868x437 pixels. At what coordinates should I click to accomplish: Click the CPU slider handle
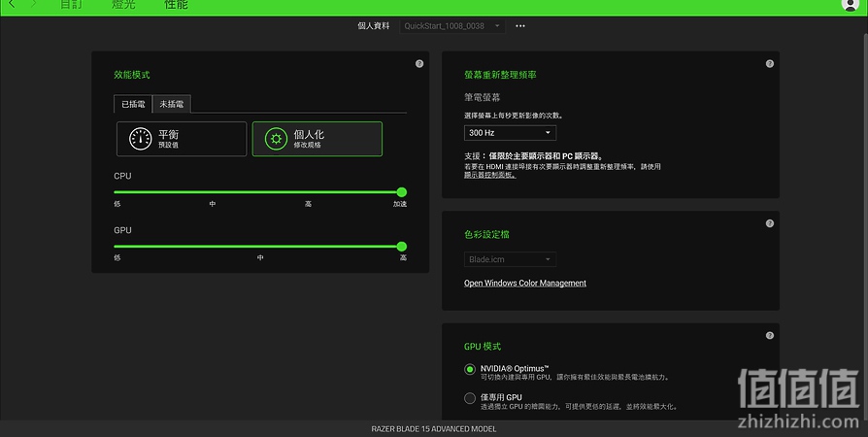tap(402, 192)
